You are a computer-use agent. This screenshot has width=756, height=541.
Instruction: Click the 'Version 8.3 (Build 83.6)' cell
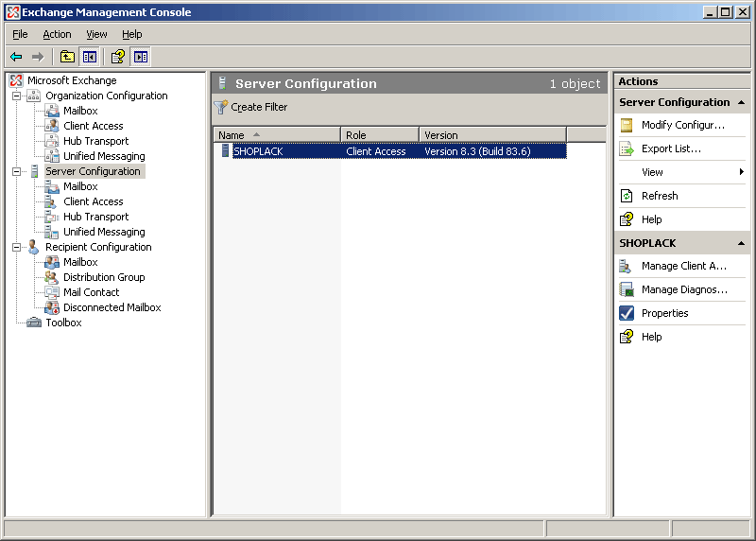coord(477,151)
